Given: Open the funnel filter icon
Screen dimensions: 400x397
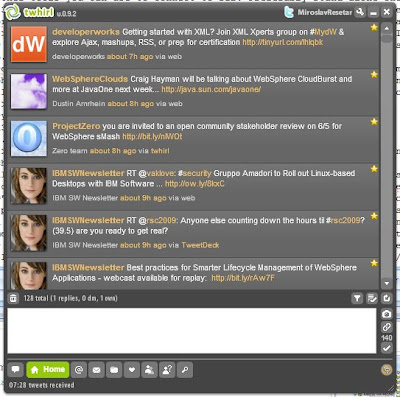Looking at the screenshot, I should (357, 298).
